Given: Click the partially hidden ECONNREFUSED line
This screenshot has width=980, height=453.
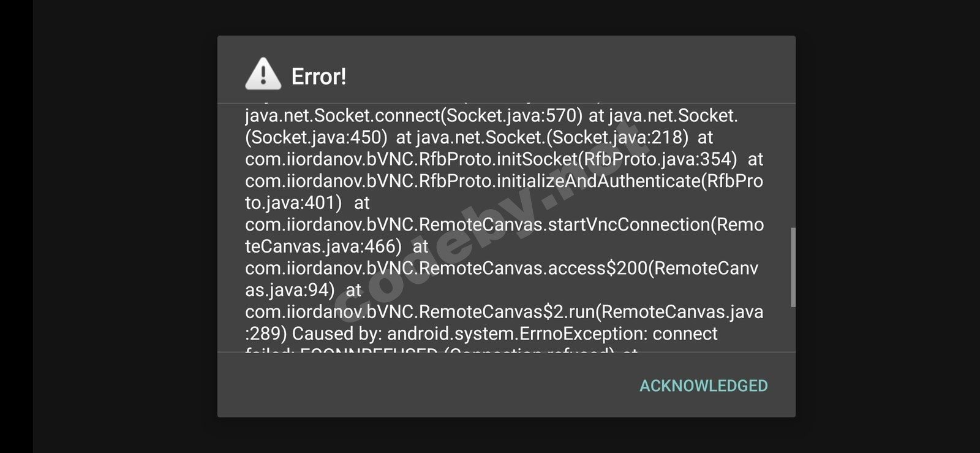Looking at the screenshot, I should [441, 350].
